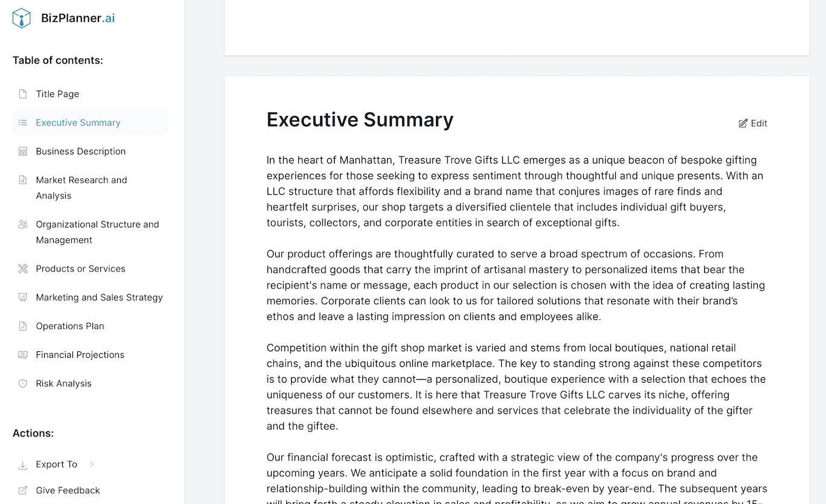This screenshot has height=504, width=826.
Task: Click the Market Research document icon
Action: click(x=23, y=180)
